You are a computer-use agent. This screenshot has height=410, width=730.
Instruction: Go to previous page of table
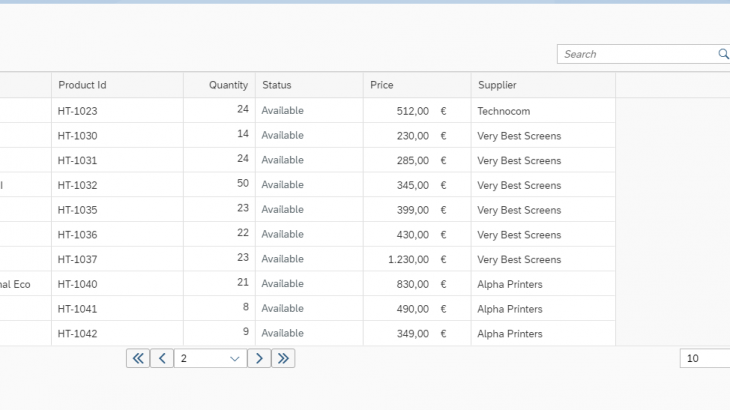162,358
